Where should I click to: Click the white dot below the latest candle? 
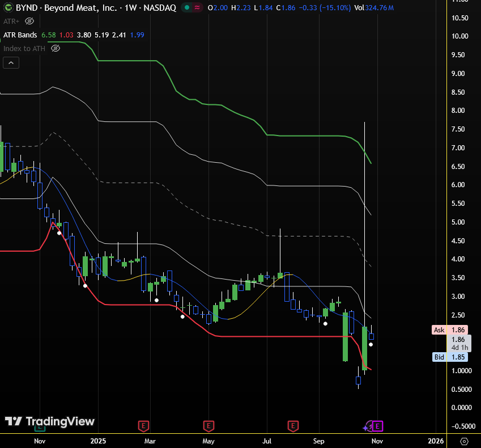pyautogui.click(x=371, y=345)
